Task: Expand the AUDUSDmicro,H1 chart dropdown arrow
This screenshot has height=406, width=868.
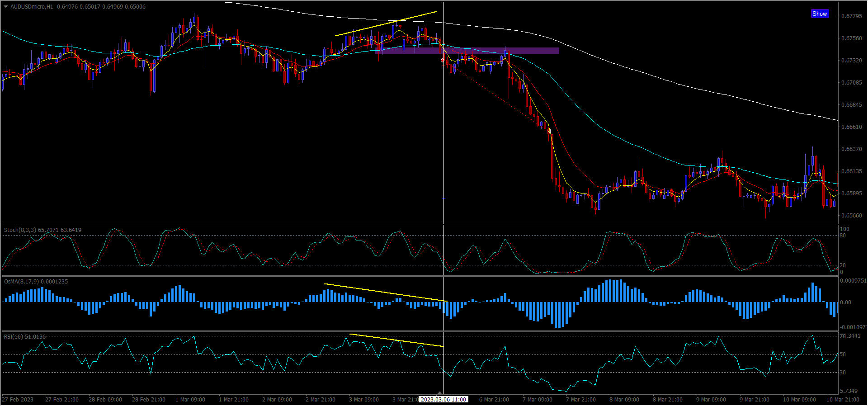Action: tap(5, 7)
